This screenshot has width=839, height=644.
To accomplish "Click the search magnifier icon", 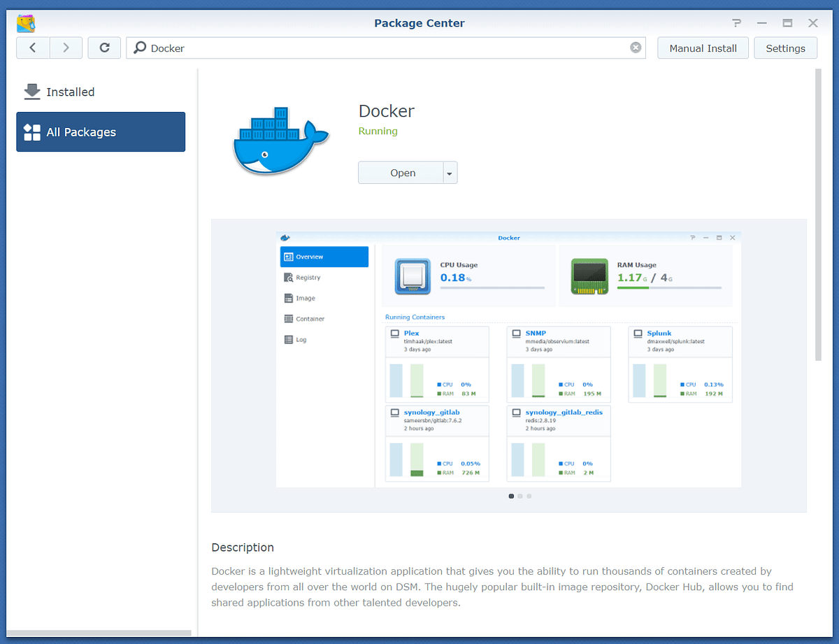I will pyautogui.click(x=140, y=48).
